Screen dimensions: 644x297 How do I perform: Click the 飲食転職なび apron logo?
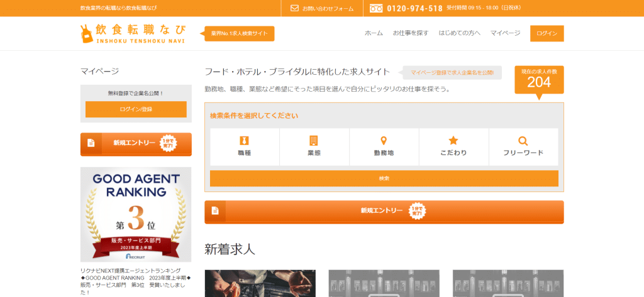(x=87, y=34)
